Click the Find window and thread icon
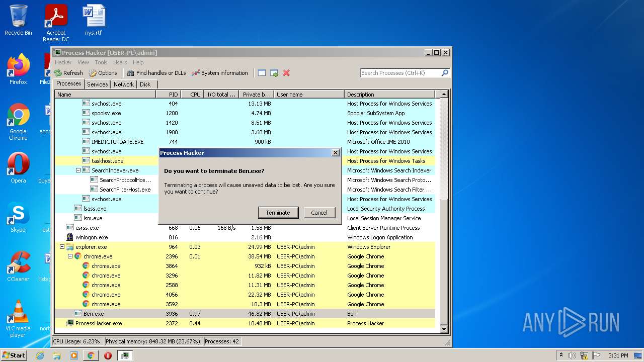The height and width of the screenshot is (362, 644). click(x=274, y=73)
